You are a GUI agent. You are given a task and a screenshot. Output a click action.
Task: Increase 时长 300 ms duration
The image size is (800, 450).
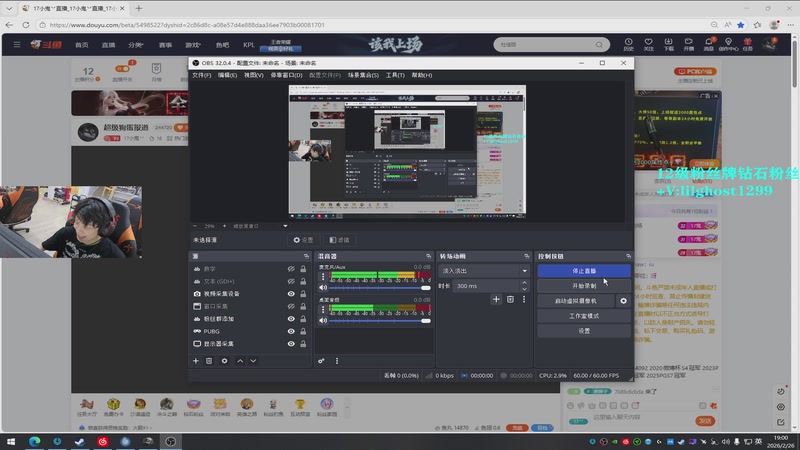click(x=524, y=283)
